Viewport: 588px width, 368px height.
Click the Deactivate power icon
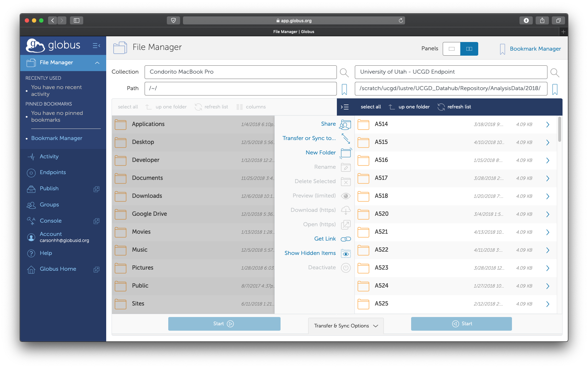346,268
